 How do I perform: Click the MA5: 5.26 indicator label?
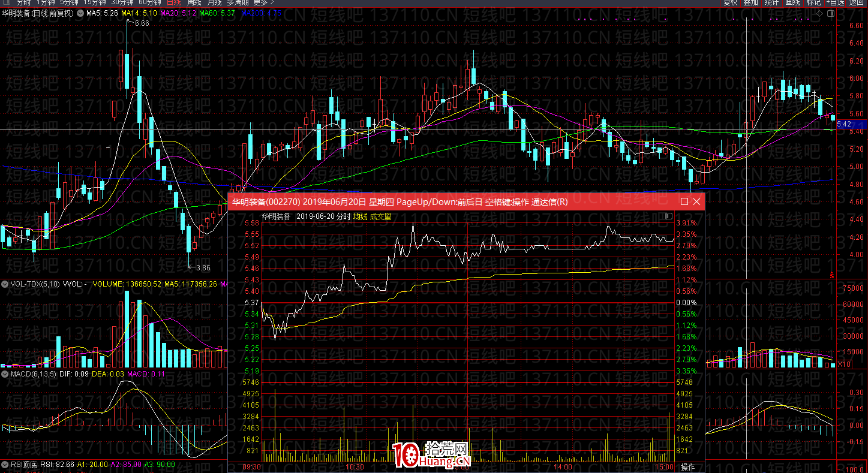tap(102, 13)
